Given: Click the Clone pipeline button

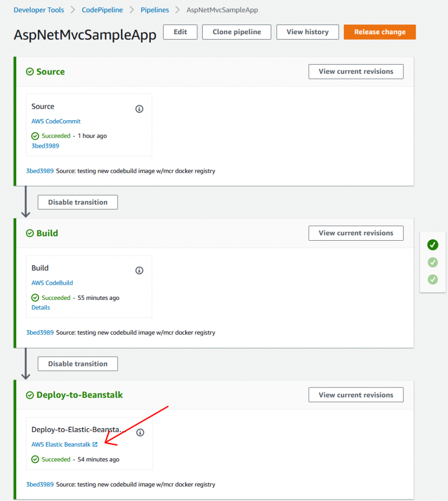Looking at the screenshot, I should 236,32.
